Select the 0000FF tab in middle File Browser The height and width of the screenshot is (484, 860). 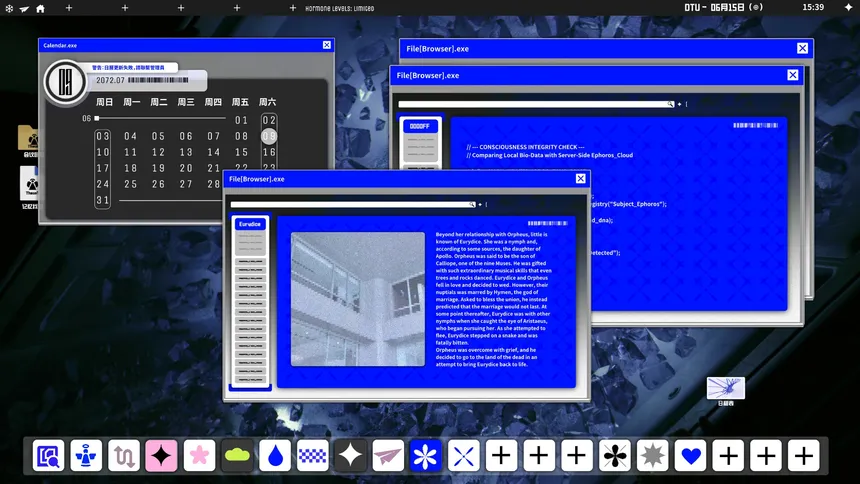point(420,126)
